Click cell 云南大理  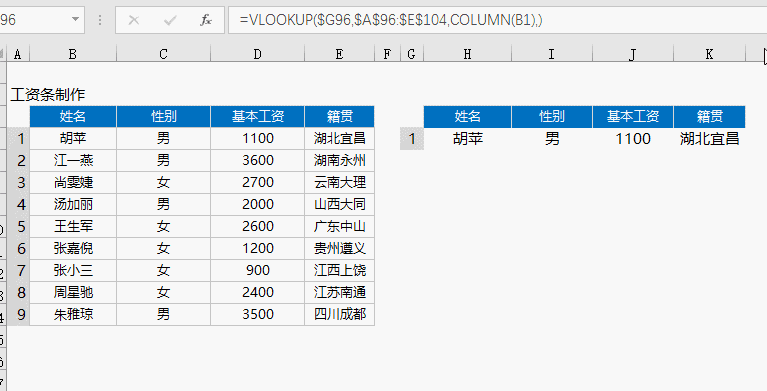pos(339,183)
